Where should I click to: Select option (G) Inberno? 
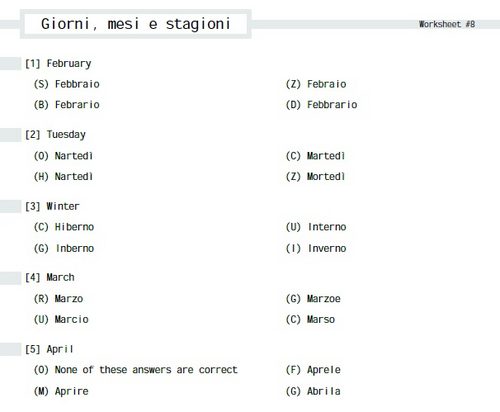coord(64,248)
